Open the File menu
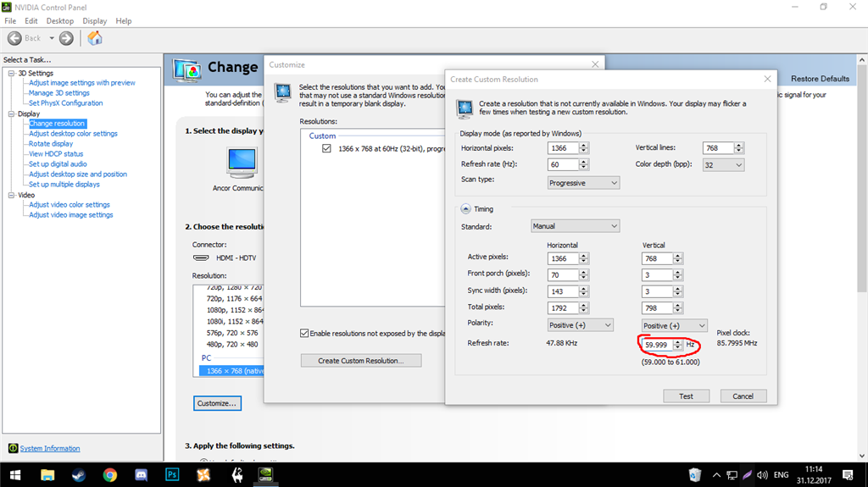 point(10,20)
